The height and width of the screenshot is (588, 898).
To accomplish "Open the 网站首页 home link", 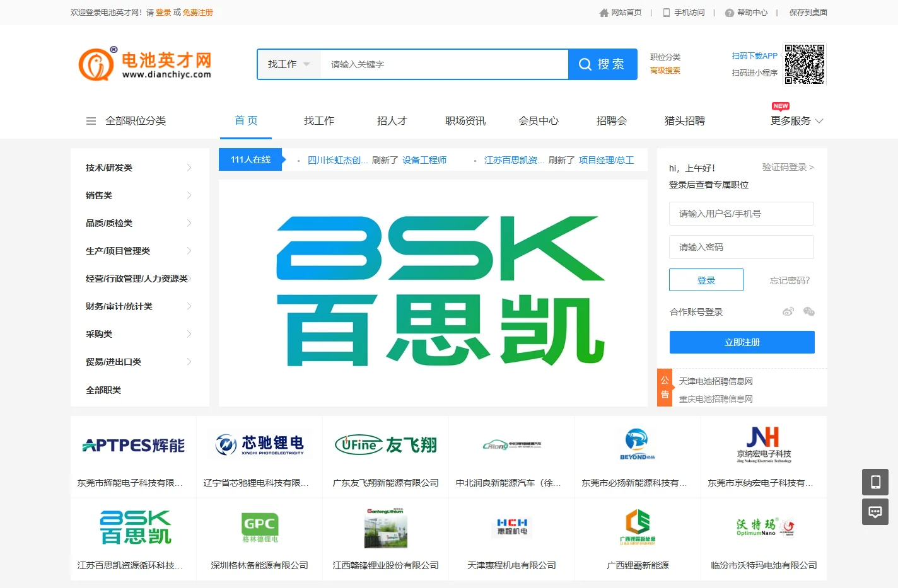I will tap(621, 13).
